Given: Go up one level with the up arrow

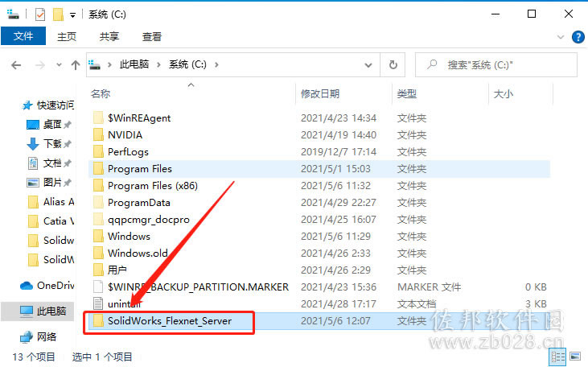Looking at the screenshot, I should [76, 65].
